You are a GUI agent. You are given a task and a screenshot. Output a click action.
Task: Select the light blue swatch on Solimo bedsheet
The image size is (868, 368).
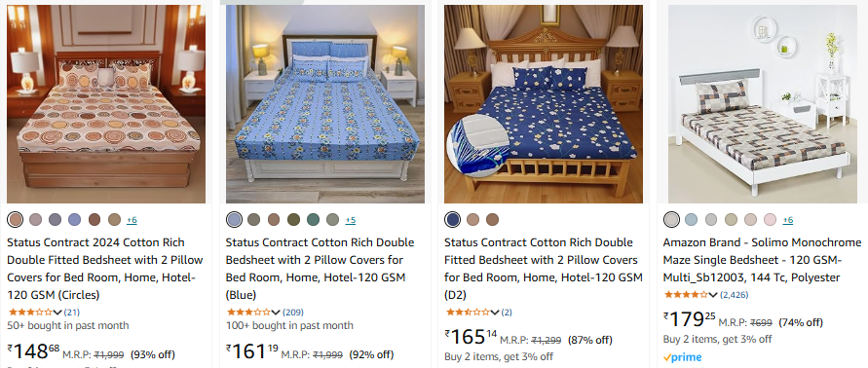pyautogui.click(x=691, y=220)
